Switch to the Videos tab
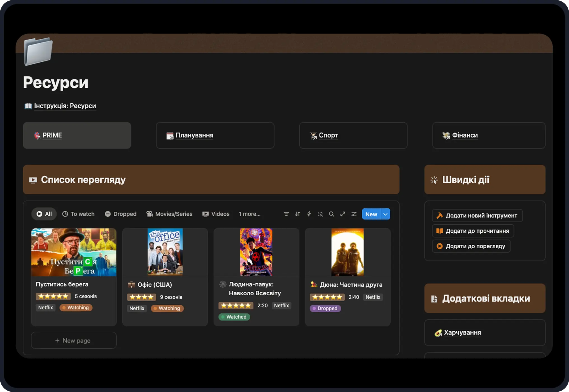This screenshot has height=392, width=569. [x=216, y=214]
